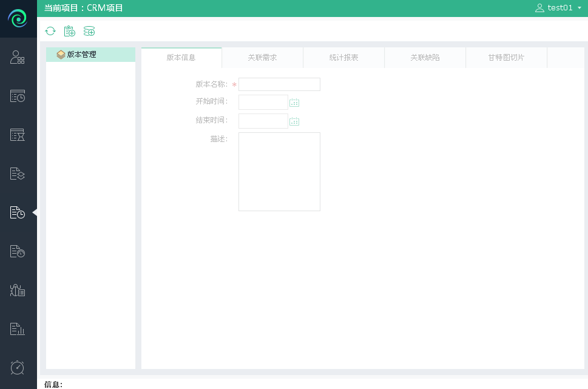Open the calendar picker for 开始时间

294,103
